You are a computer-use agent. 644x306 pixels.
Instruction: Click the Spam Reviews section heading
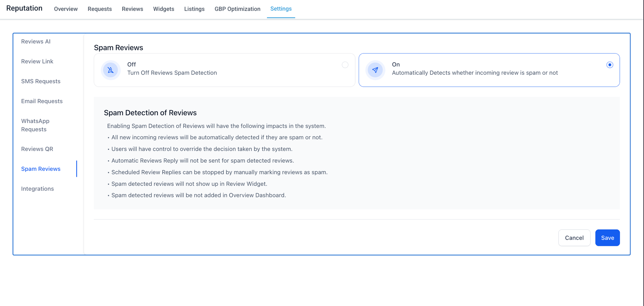(x=118, y=47)
